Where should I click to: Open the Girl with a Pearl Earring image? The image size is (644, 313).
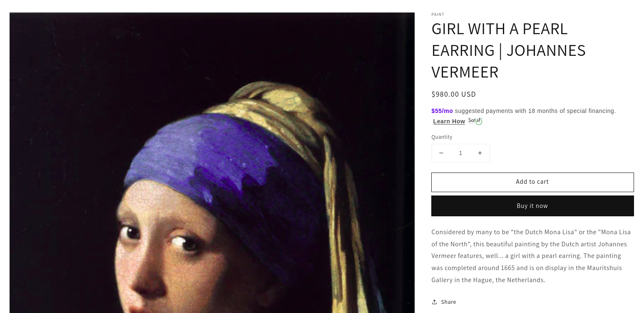click(x=212, y=163)
